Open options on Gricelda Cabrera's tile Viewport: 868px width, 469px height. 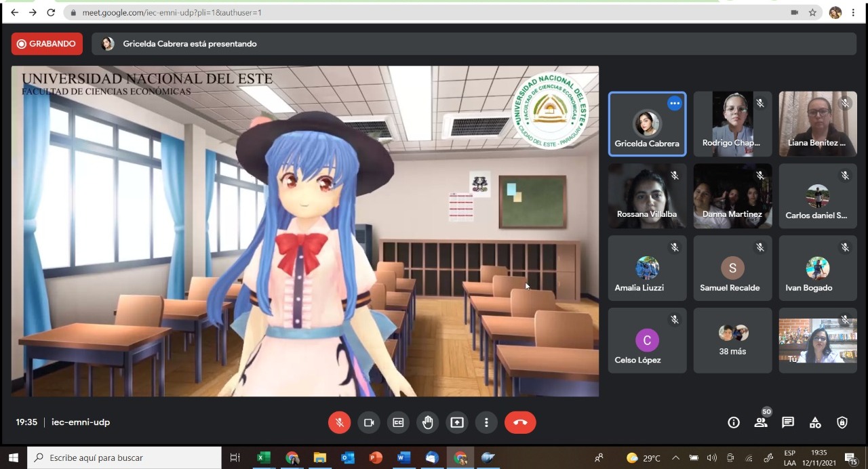pos(674,103)
